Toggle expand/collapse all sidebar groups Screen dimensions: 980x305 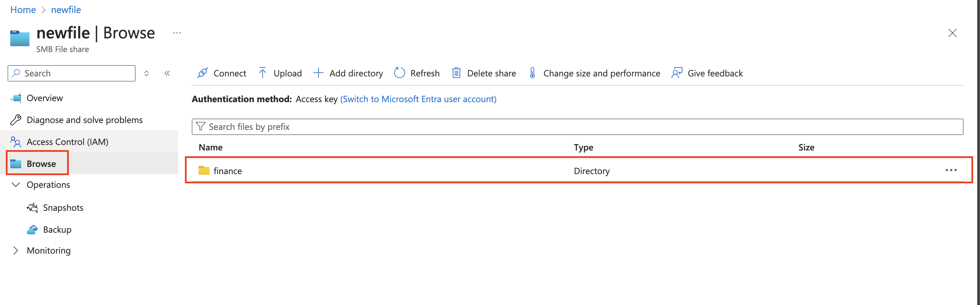coord(147,73)
